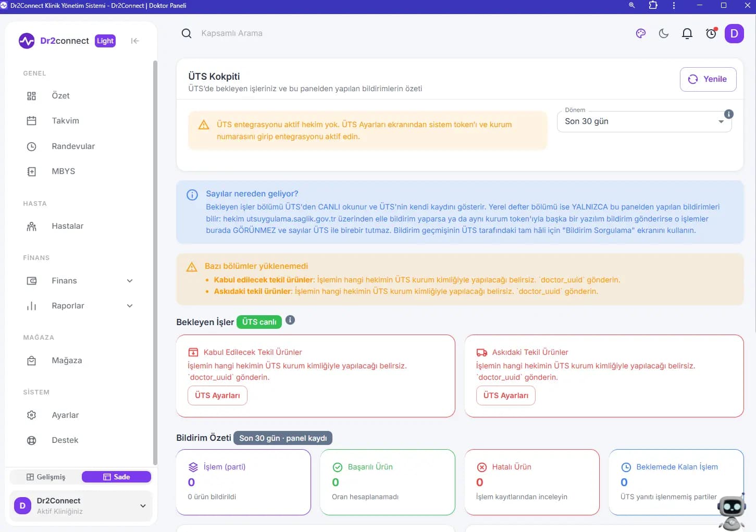Click the Dr2connect heartbeat logo icon
756x532 pixels.
[27, 41]
